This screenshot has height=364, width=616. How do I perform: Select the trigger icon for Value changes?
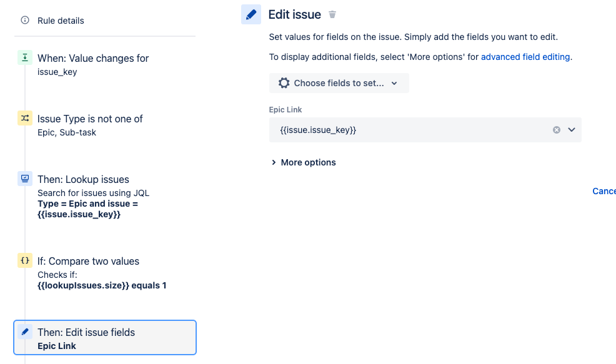pos(25,57)
